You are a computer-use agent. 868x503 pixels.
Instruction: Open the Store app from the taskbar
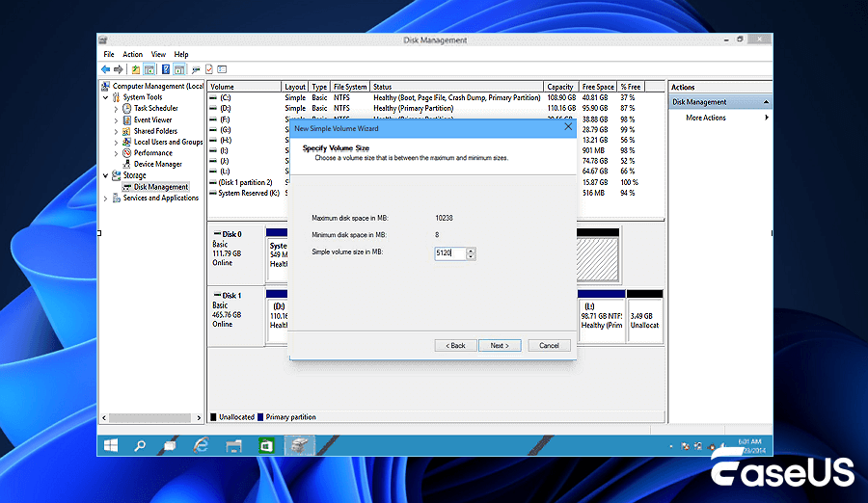(x=266, y=445)
